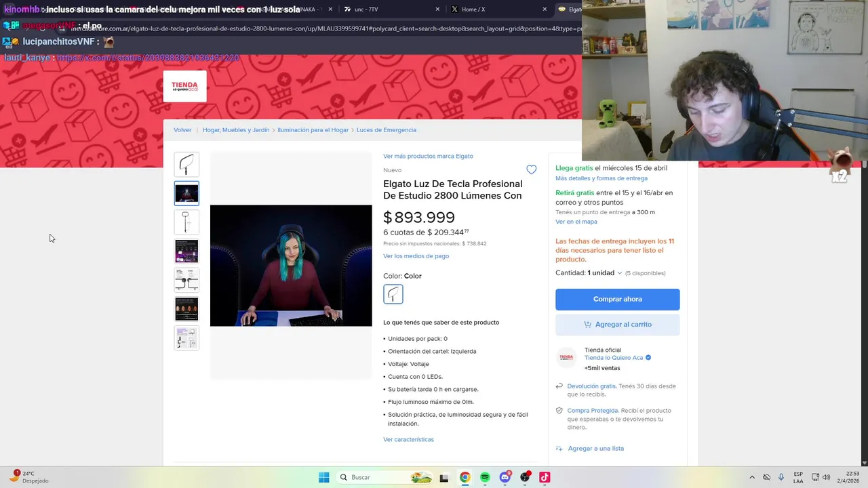
Task: Select the second thumbnail showing the gamer scene
Action: coord(186,193)
